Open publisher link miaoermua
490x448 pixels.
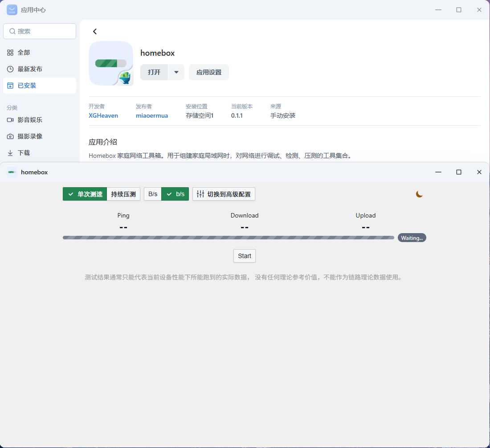pos(152,115)
